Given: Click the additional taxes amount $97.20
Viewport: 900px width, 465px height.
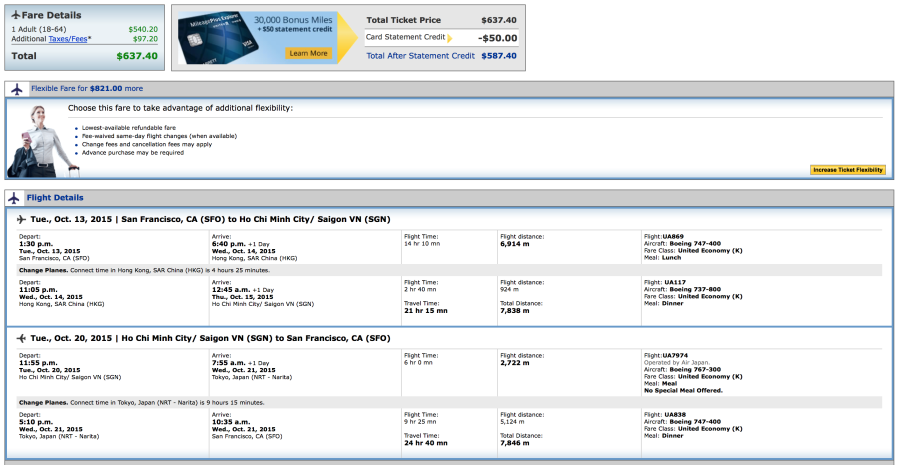Looking at the screenshot, I should 145,38.
